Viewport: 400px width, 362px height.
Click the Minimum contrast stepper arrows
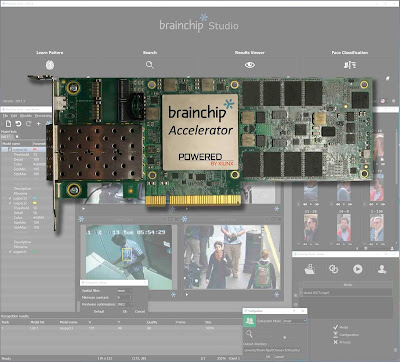(131, 297)
